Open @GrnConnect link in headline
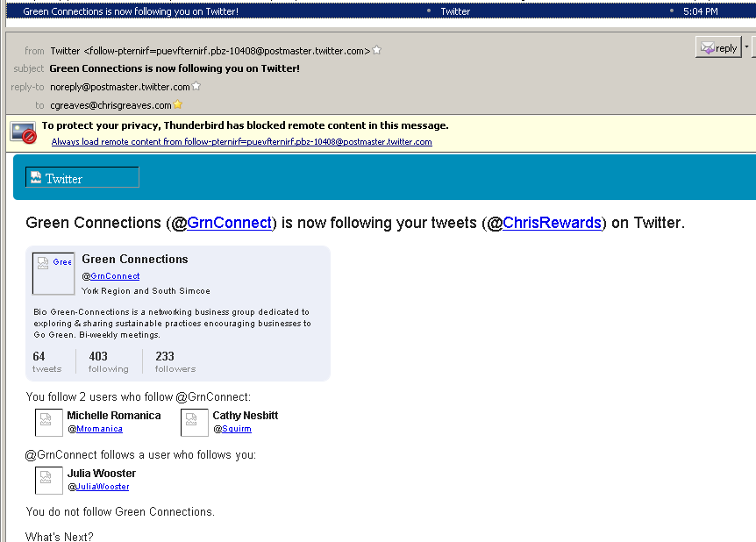The image size is (756, 542). tap(230, 223)
